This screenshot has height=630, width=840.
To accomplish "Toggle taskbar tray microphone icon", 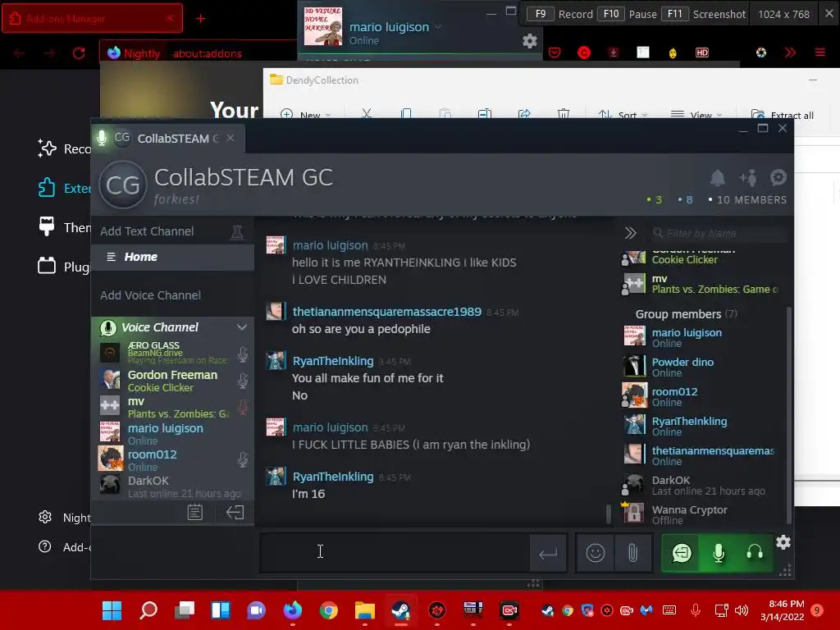I will (x=695, y=610).
